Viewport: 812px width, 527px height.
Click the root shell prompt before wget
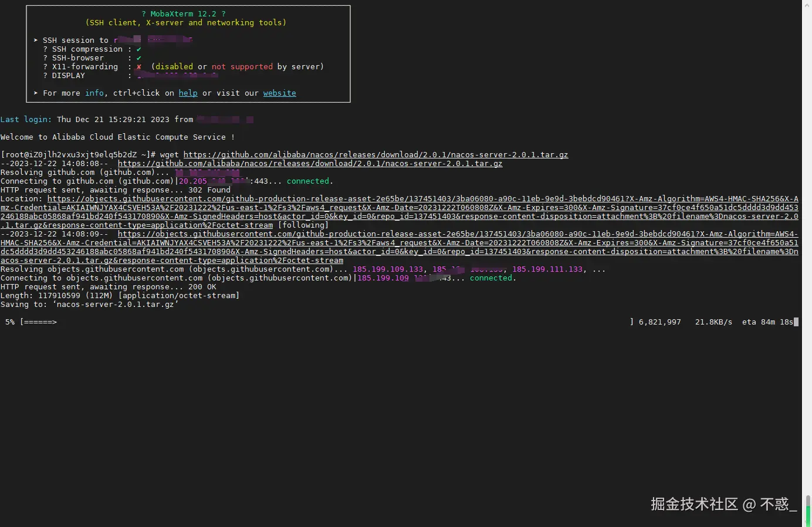[x=77, y=155]
